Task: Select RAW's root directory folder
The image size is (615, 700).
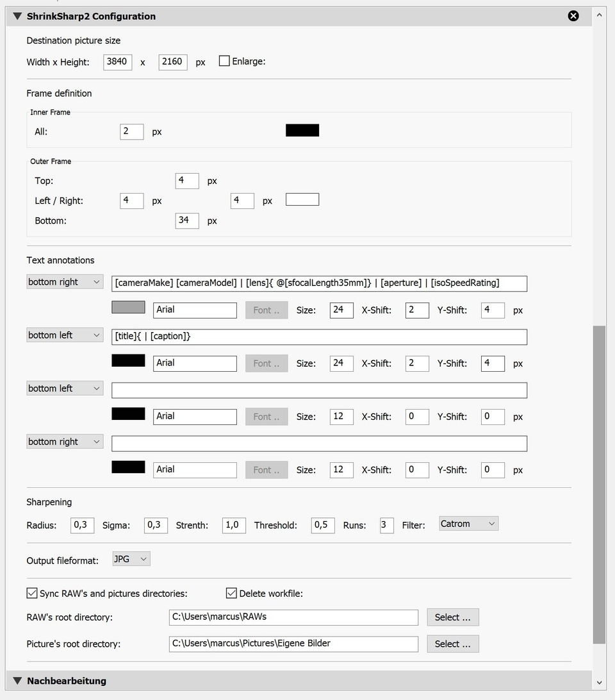Action: 452,617
